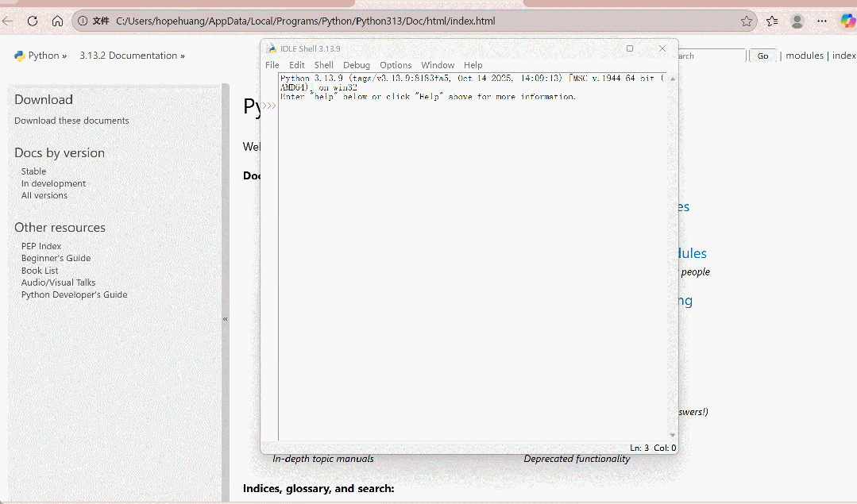The height and width of the screenshot is (504, 857).
Task: Open the favorites list icon
Action: pyautogui.click(x=772, y=21)
